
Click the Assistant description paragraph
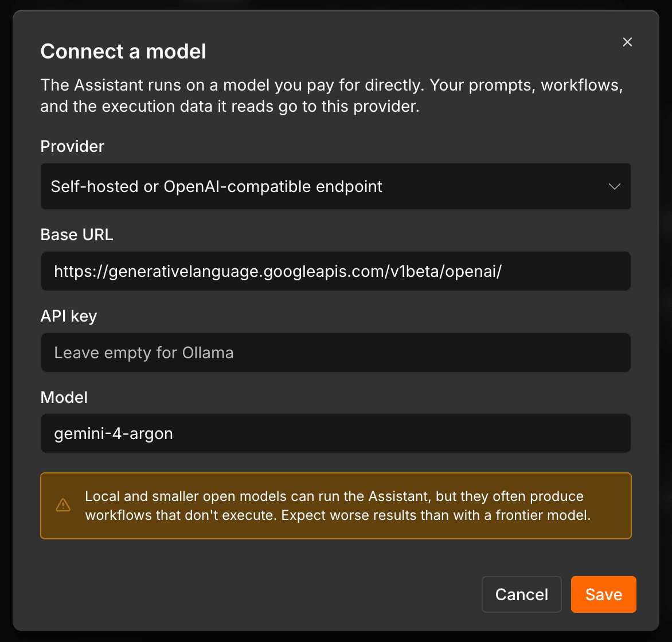click(331, 96)
